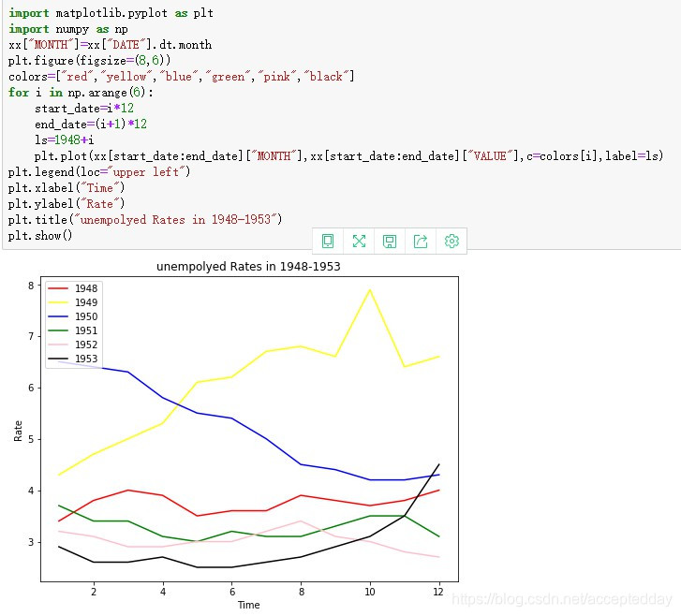Click the 1952 legend entry

pos(72,345)
